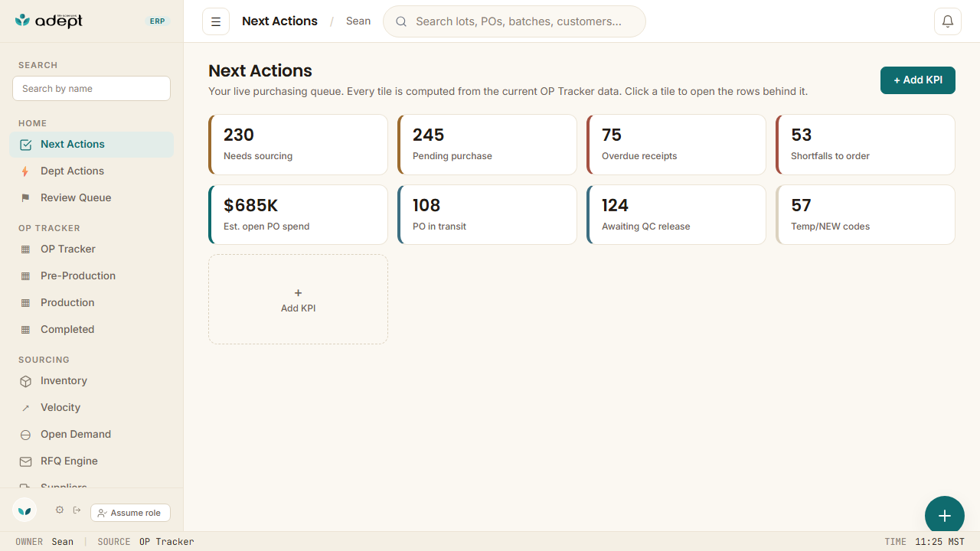The width and height of the screenshot is (980, 551).
Task: Click OWNER Sean in status bar
Action: click(x=44, y=542)
